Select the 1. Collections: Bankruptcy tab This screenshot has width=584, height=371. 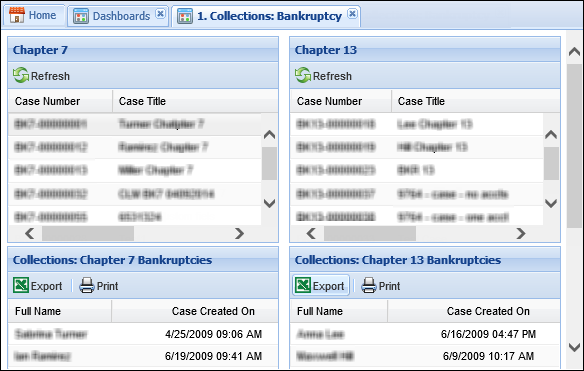point(266,16)
